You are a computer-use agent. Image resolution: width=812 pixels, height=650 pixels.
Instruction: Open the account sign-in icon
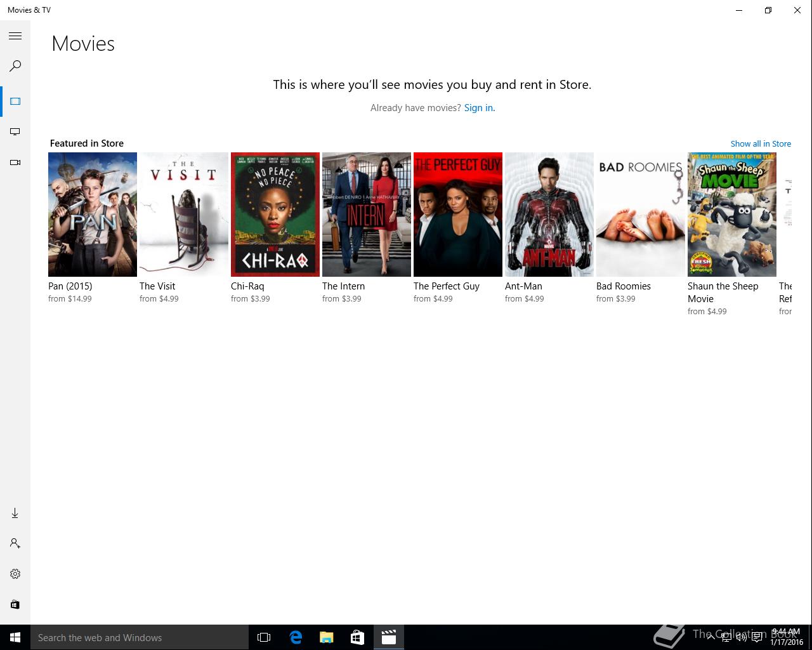(x=15, y=543)
